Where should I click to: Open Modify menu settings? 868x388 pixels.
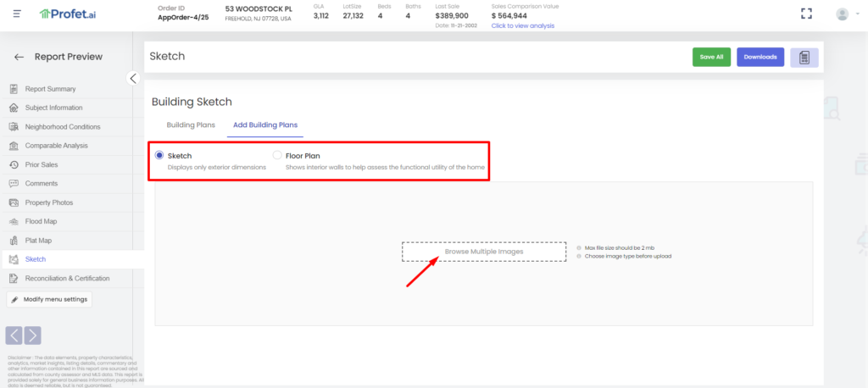tap(48, 299)
